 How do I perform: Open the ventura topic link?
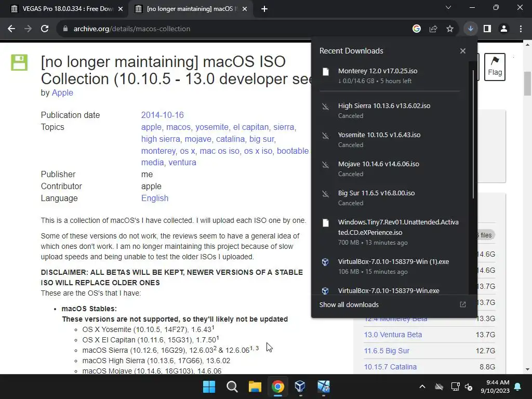click(x=182, y=162)
